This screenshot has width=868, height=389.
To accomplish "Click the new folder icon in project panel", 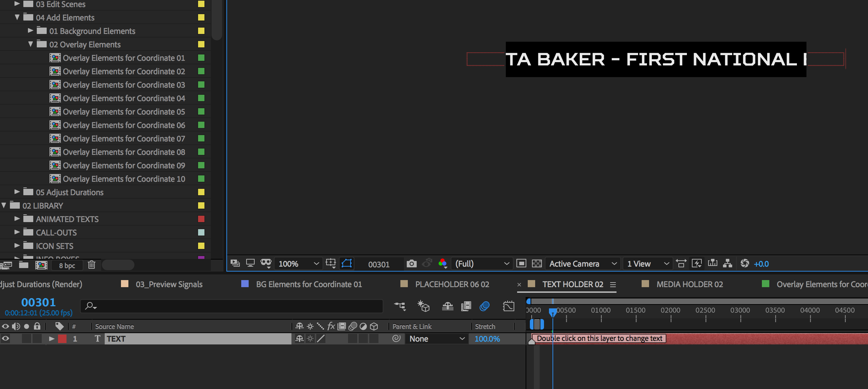I will tap(24, 265).
